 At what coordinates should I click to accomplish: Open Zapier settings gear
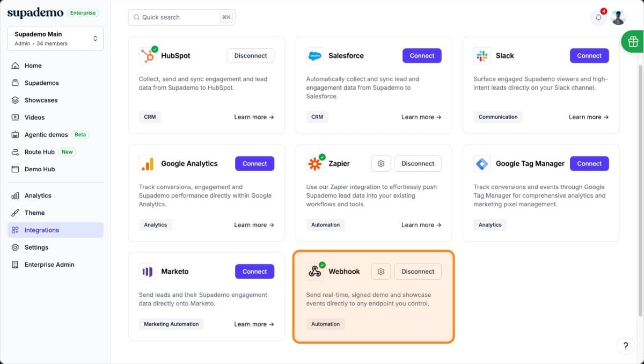(381, 164)
